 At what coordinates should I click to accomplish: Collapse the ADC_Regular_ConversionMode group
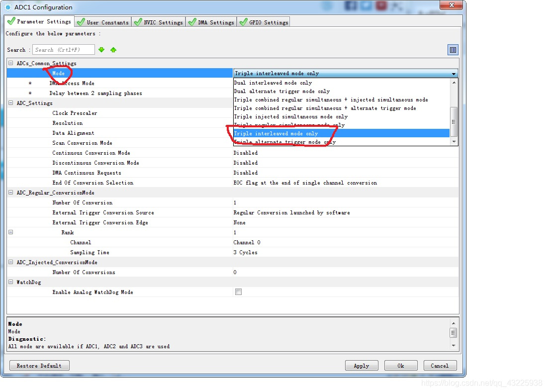tap(11, 193)
